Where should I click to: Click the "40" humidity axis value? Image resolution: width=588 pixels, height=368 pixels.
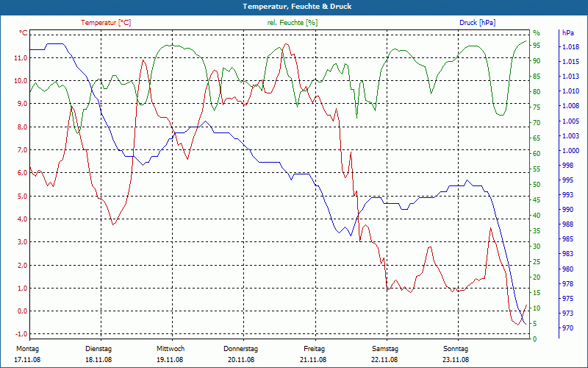[x=537, y=215]
